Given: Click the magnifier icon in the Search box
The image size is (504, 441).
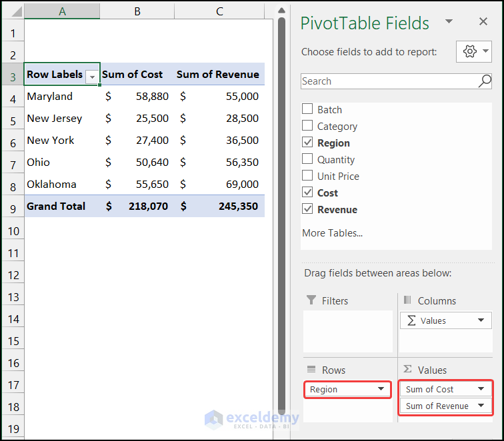Looking at the screenshot, I should [x=485, y=81].
